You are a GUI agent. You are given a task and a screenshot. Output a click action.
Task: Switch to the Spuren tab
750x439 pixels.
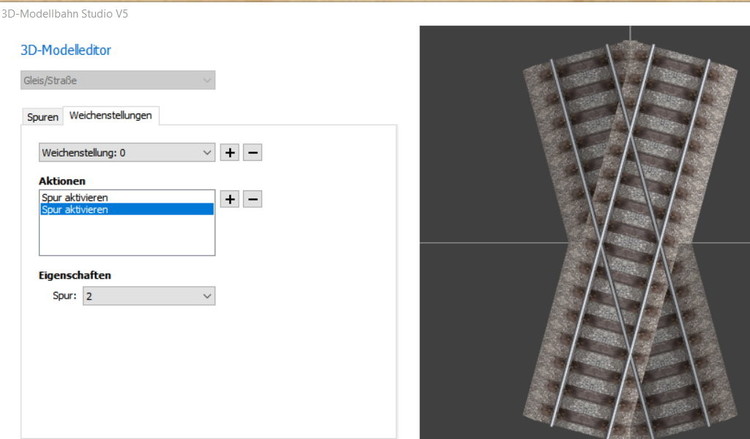pos(43,117)
